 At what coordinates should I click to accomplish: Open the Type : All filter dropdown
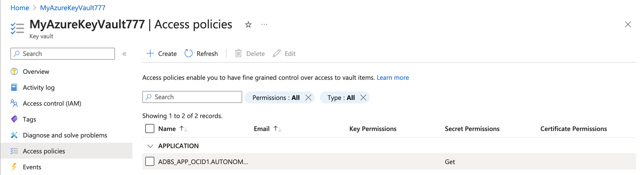click(x=341, y=97)
